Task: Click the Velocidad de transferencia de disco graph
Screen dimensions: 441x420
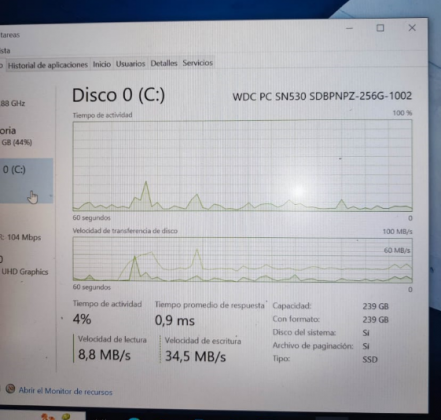Action: point(242,260)
